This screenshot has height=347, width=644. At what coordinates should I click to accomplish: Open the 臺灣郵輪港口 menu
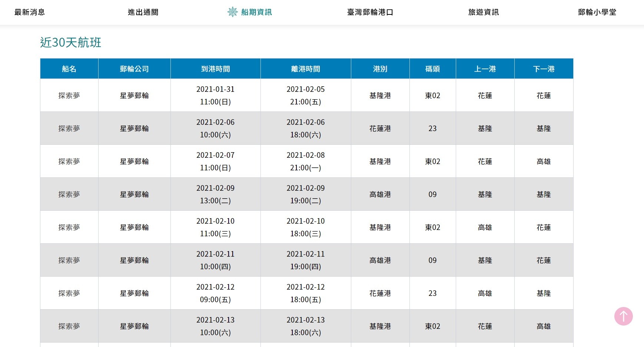pyautogui.click(x=369, y=12)
